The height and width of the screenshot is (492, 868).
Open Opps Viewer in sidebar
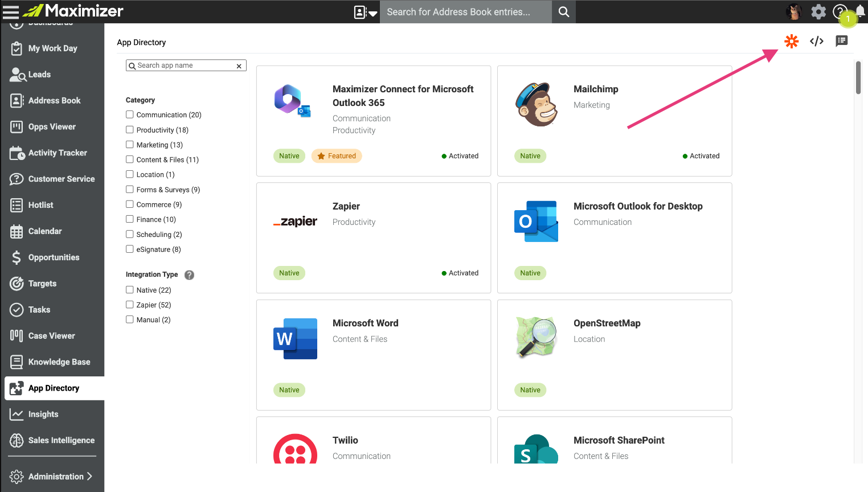pos(52,127)
